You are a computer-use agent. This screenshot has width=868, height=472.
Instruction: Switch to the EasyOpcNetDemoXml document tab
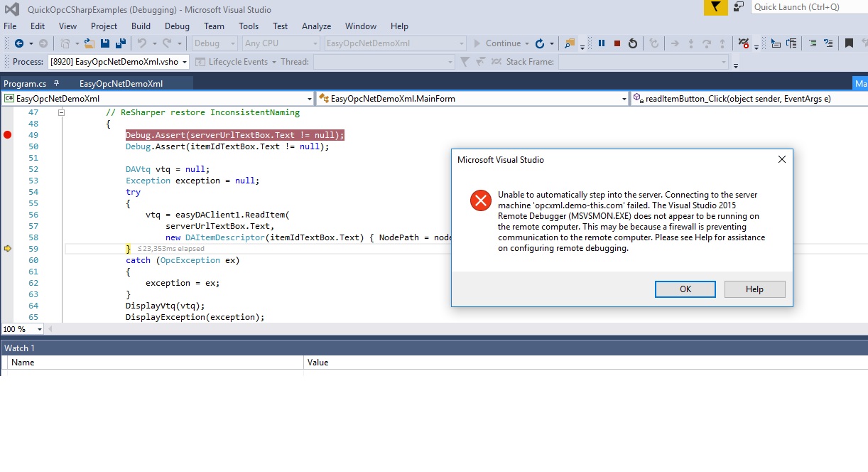coord(121,84)
